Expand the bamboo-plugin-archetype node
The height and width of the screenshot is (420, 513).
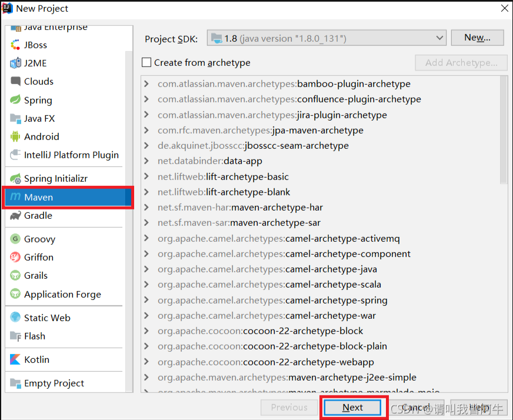click(146, 84)
